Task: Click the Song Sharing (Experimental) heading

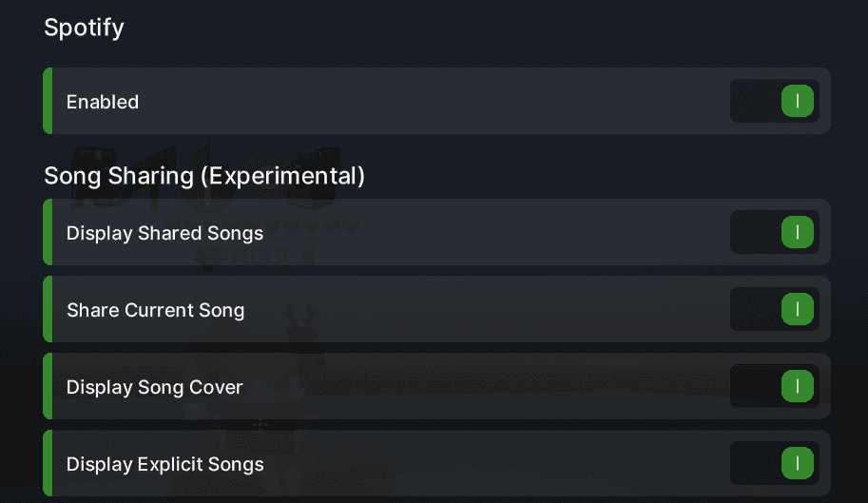Action: click(204, 176)
